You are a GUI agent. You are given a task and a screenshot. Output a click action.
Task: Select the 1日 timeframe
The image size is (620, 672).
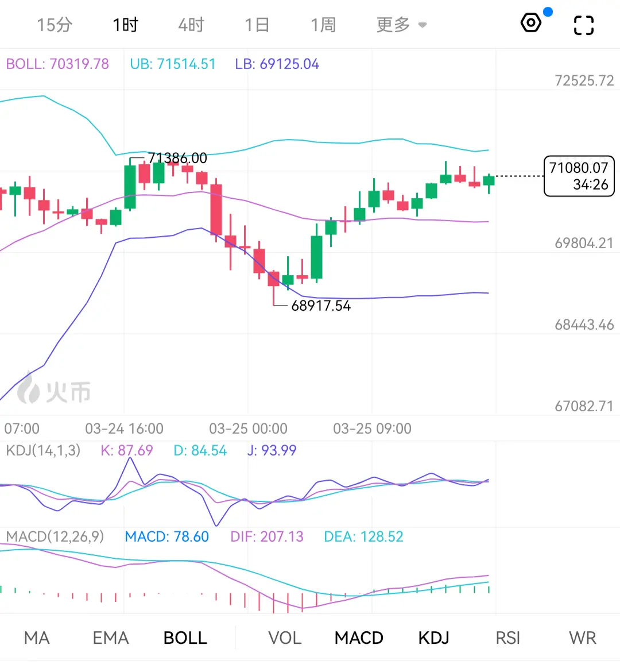(257, 25)
